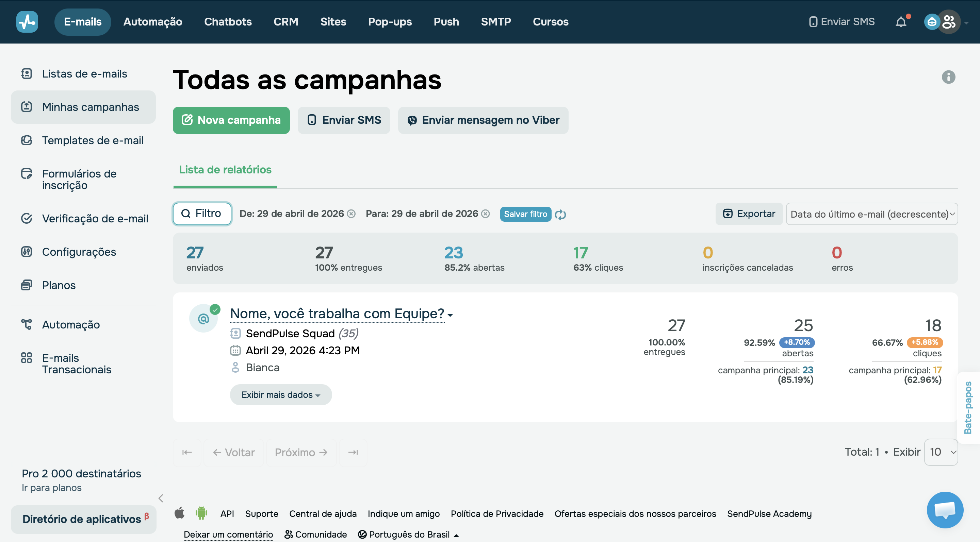Open the sort order dropdown
This screenshot has height=542, width=980.
(x=871, y=214)
